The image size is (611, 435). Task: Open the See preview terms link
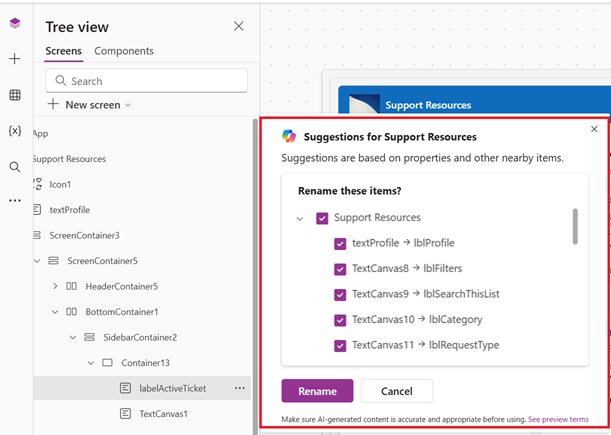tap(558, 420)
